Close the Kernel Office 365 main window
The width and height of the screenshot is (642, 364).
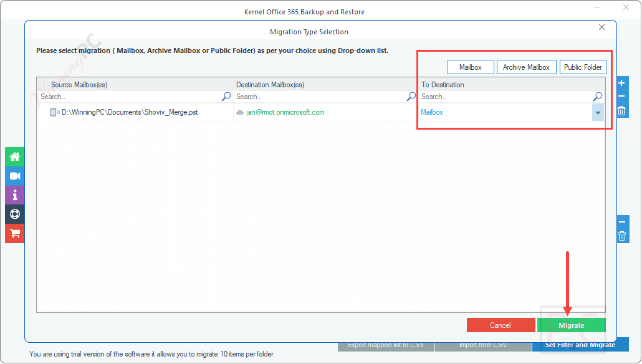coord(626,7)
